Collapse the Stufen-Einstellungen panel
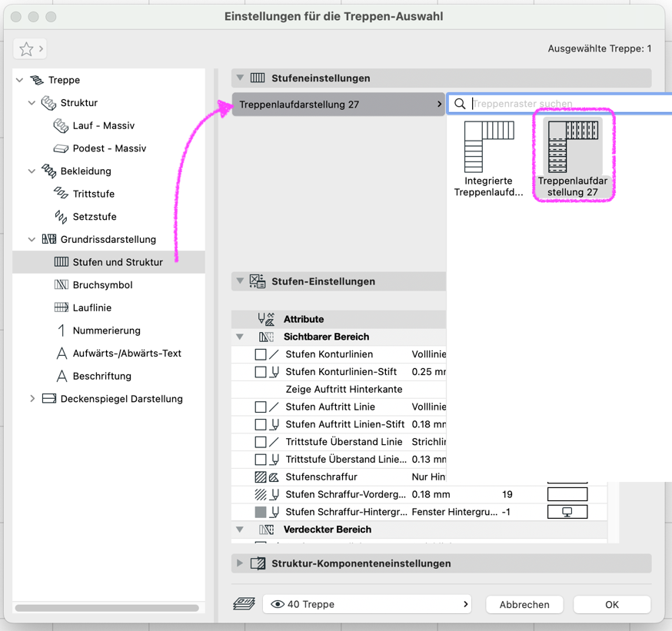Viewport: 672px width, 631px height. click(240, 281)
